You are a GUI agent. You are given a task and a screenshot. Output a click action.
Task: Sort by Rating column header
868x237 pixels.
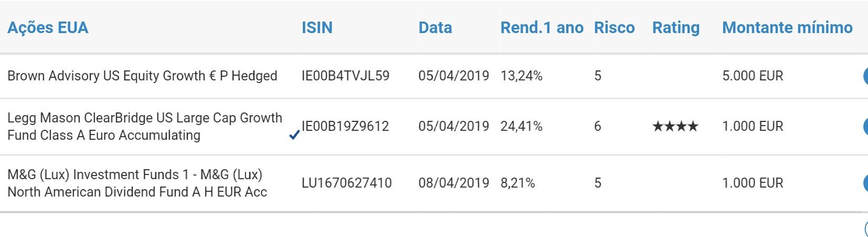pos(675,28)
